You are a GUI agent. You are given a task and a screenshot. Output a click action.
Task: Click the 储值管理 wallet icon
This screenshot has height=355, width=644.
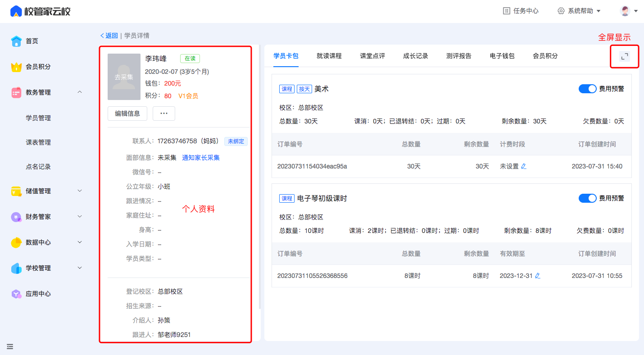coord(16,191)
